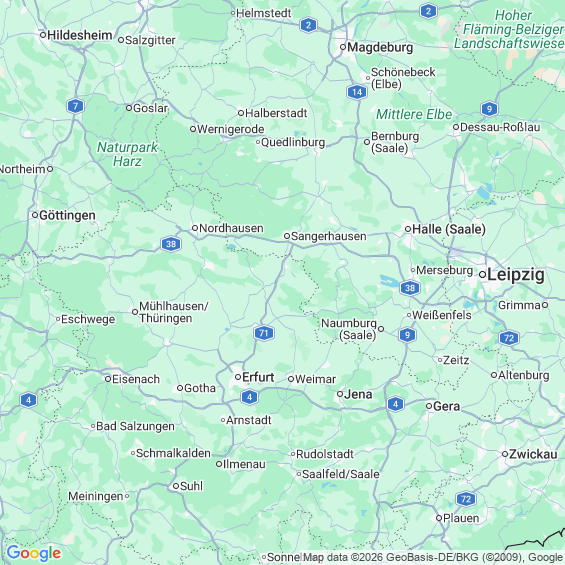Select the Erfurt city marker
Image resolution: width=565 pixels, height=565 pixels.
coord(238,377)
